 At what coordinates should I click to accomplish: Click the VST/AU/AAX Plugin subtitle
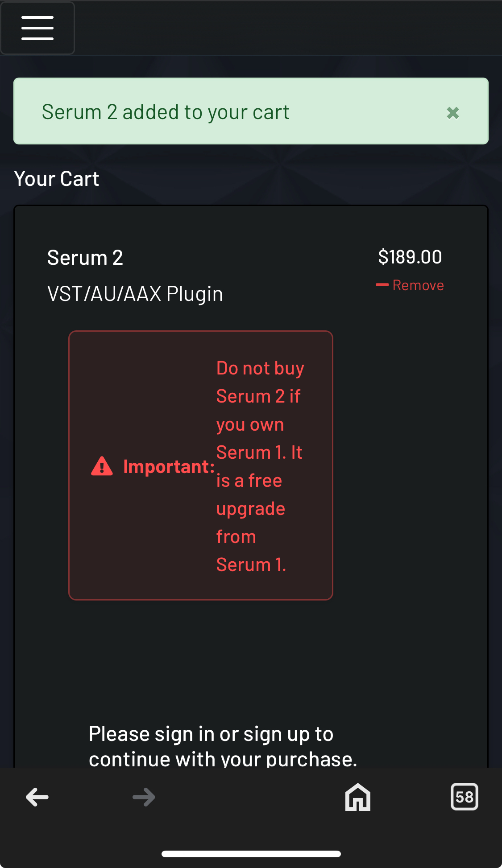coord(135,294)
